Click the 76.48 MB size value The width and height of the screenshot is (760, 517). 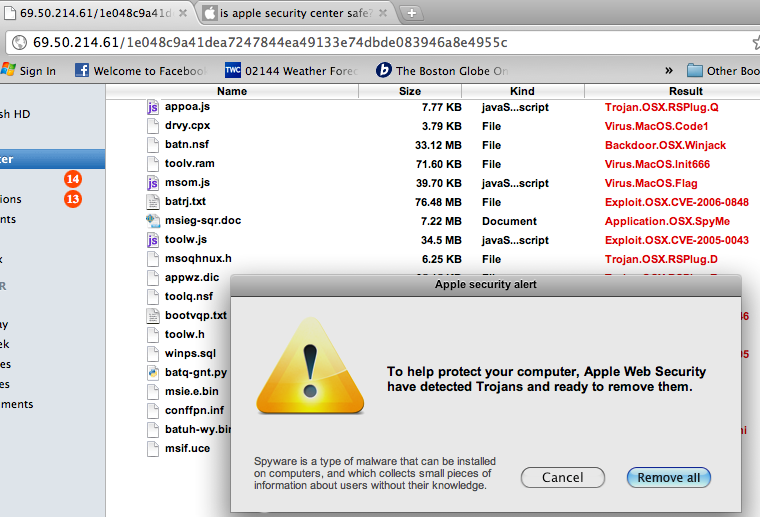[x=438, y=202]
